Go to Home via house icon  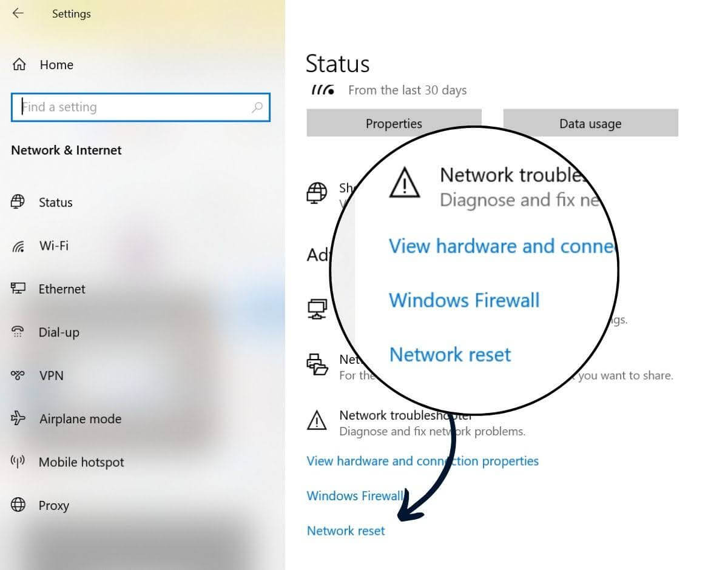pyautogui.click(x=19, y=64)
